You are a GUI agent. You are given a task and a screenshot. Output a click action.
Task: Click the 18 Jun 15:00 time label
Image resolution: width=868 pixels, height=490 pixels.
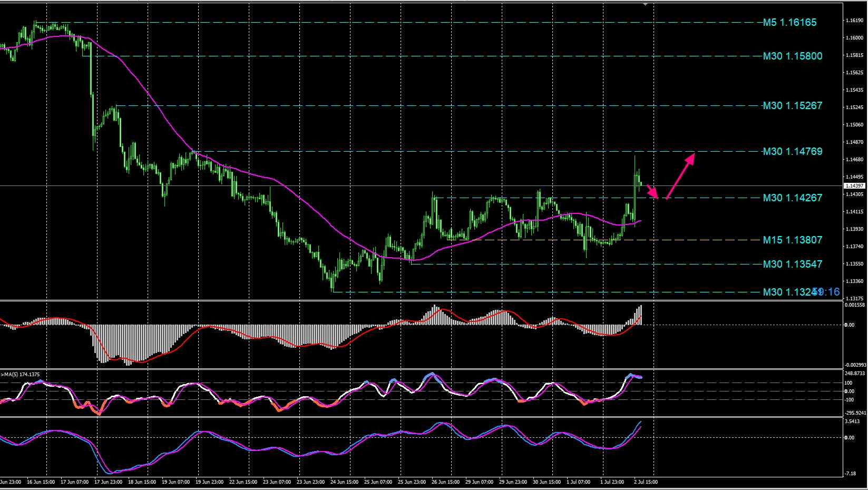pyautogui.click(x=142, y=482)
